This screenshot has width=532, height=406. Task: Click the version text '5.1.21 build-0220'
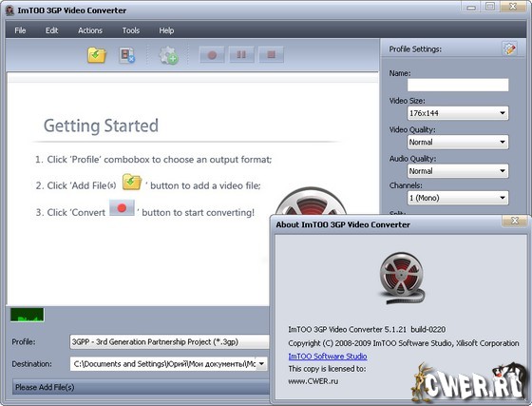pos(414,329)
